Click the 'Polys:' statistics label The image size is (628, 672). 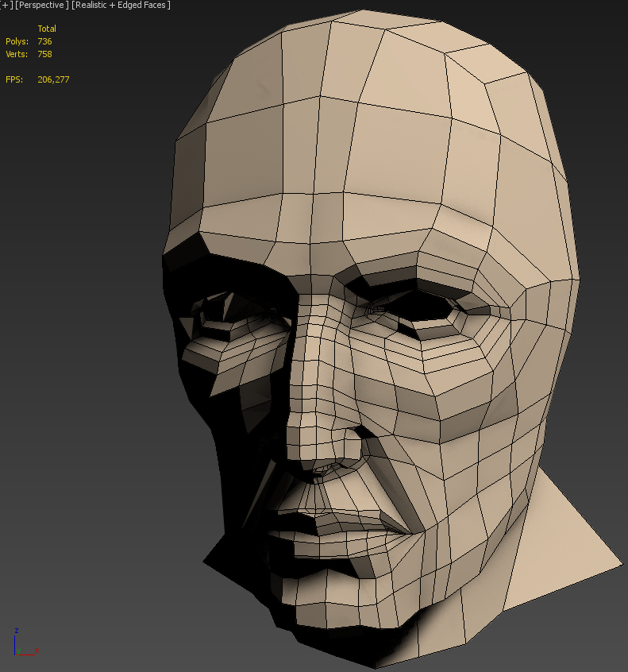pos(17,41)
